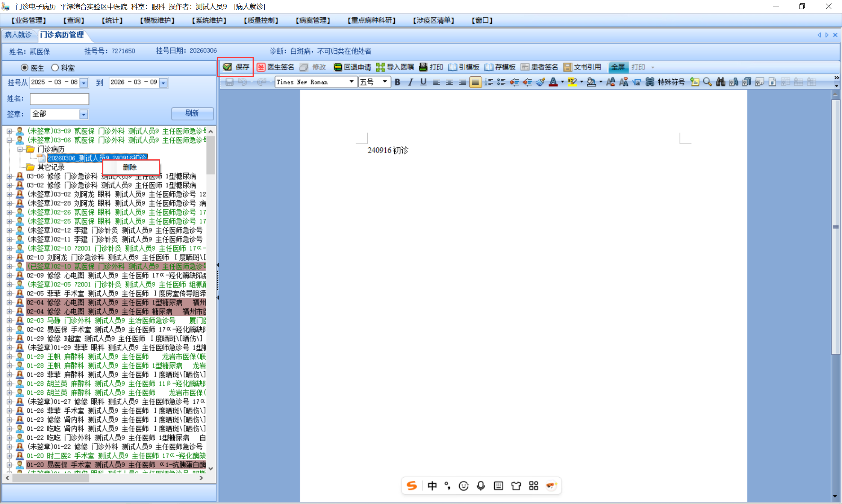Toggle bold formatting
Screen dimensions: 842x504
[397, 82]
